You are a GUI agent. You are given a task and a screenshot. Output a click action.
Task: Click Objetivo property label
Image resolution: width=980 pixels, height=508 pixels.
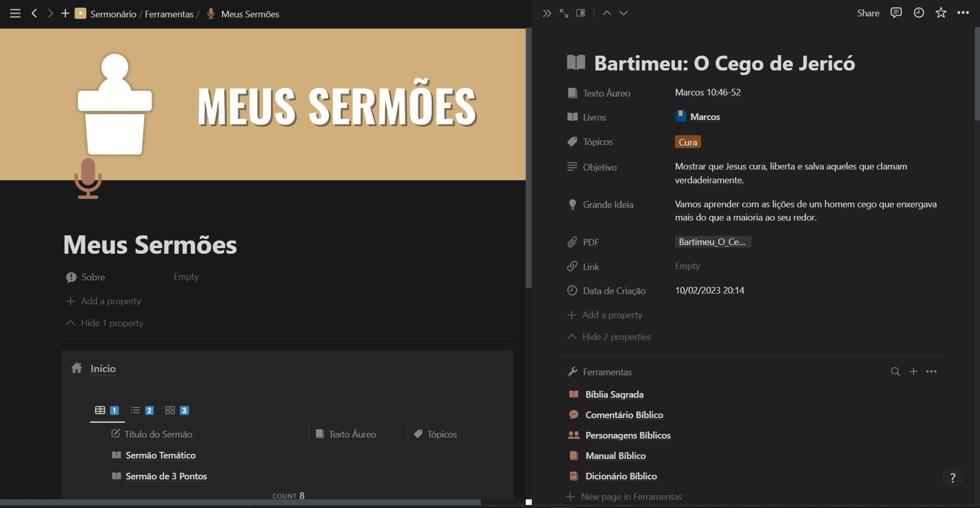(592, 167)
